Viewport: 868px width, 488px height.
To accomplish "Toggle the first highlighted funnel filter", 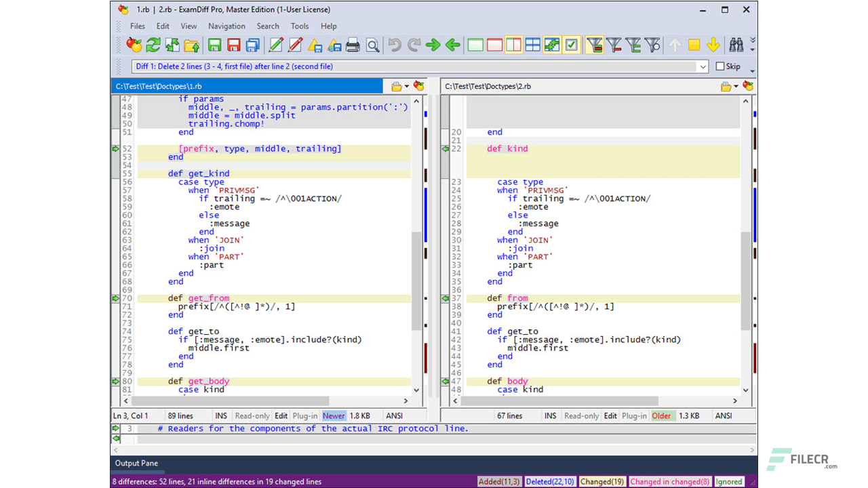I will coord(594,45).
